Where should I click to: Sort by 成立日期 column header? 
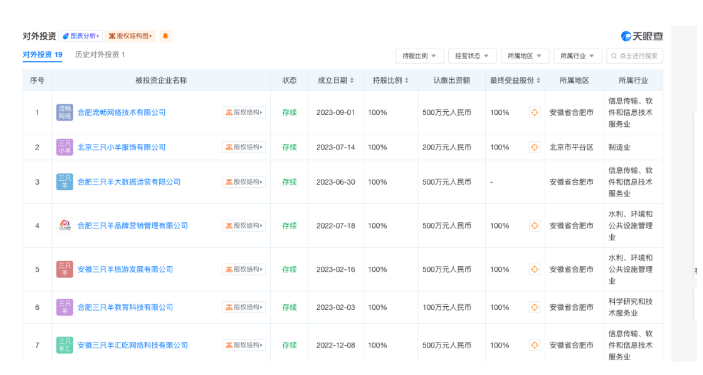point(335,80)
